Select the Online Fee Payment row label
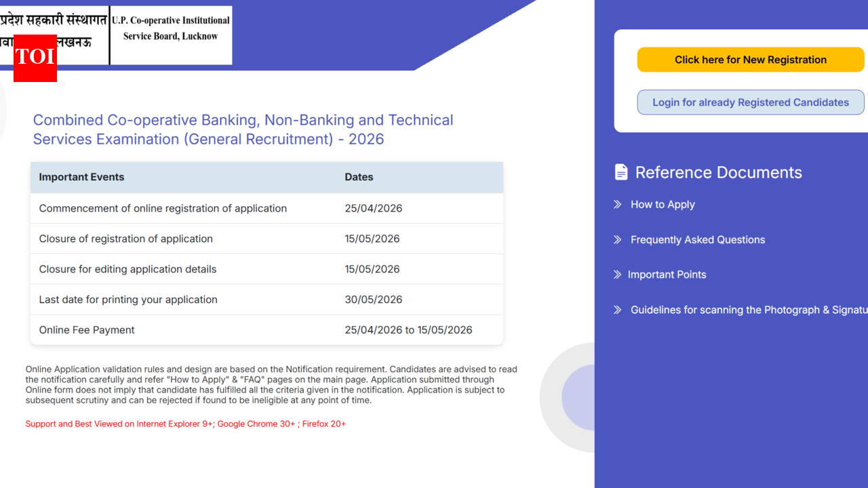This screenshot has width=868, height=488. click(87, 330)
